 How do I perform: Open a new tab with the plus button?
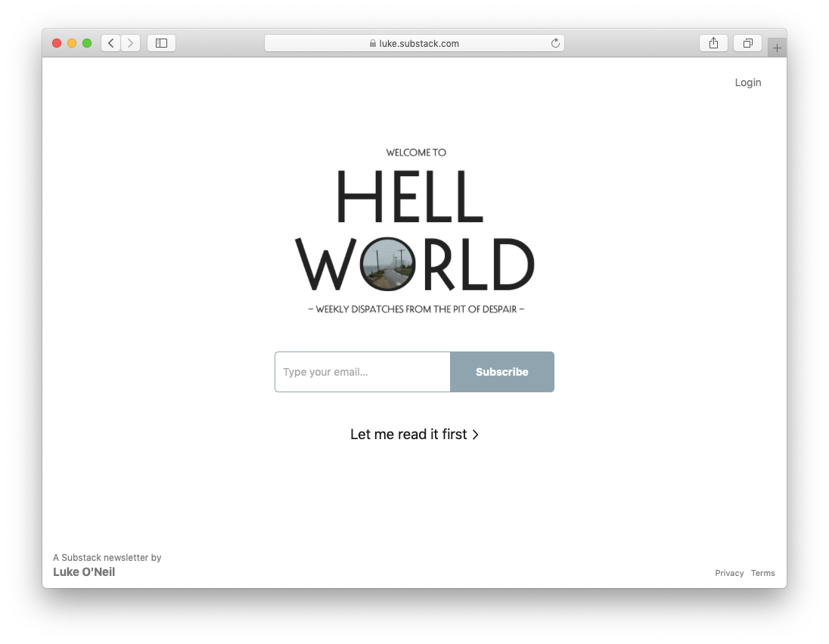[777, 48]
